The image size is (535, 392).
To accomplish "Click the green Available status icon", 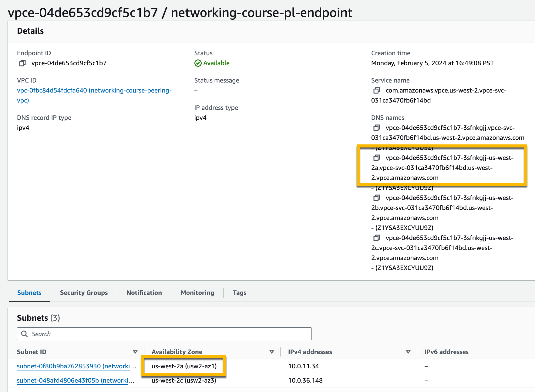I will pos(198,63).
